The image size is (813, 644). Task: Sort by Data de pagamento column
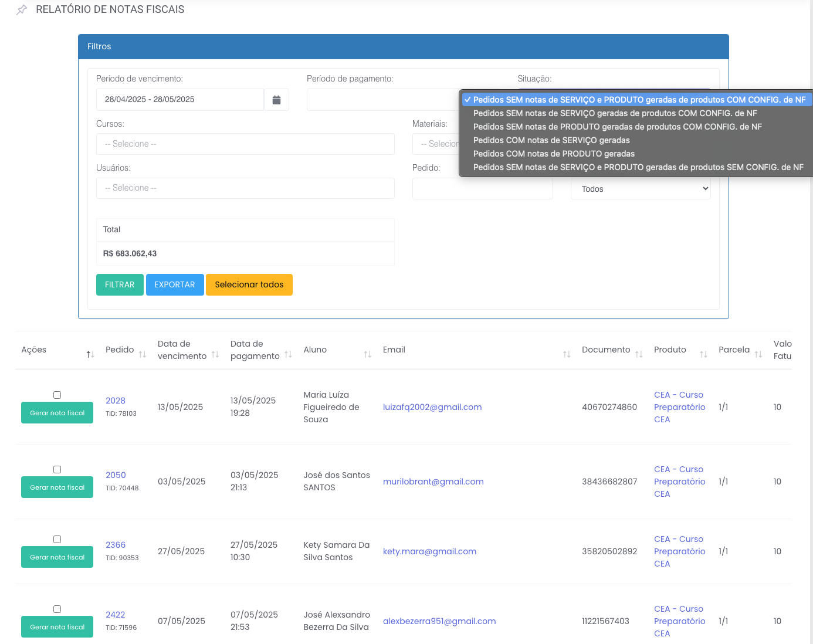coord(288,354)
